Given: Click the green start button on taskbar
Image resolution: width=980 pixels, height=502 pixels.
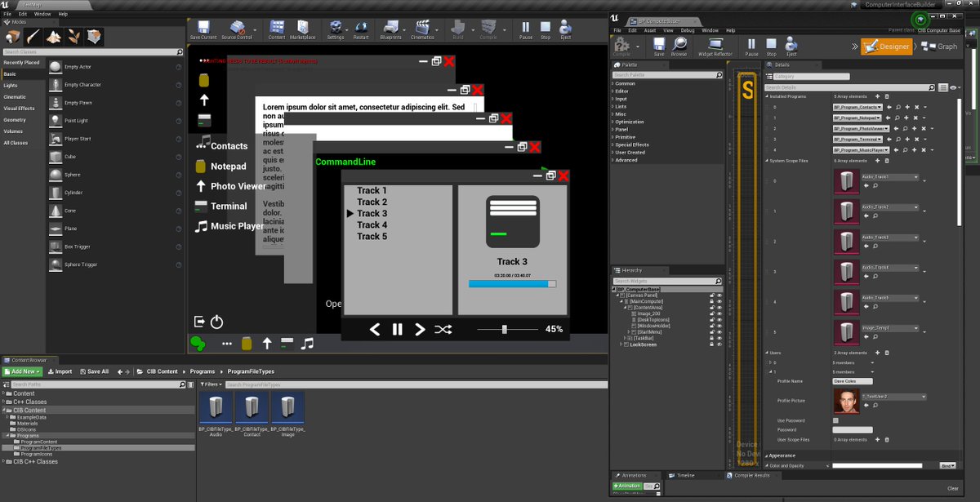Looking at the screenshot, I should coord(198,344).
